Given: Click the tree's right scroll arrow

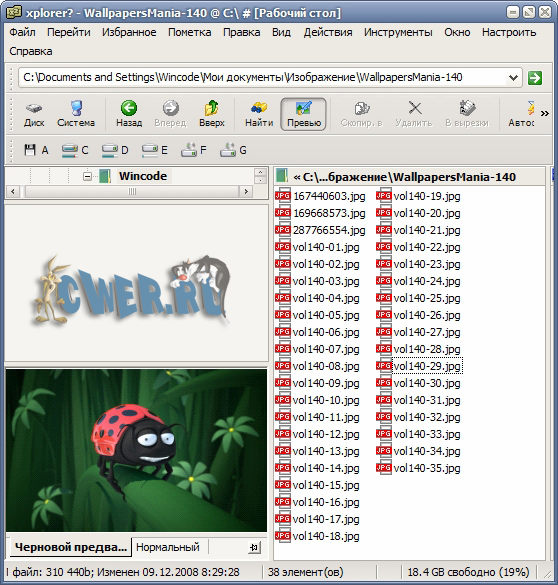Looking at the screenshot, I should pyautogui.click(x=246, y=191).
